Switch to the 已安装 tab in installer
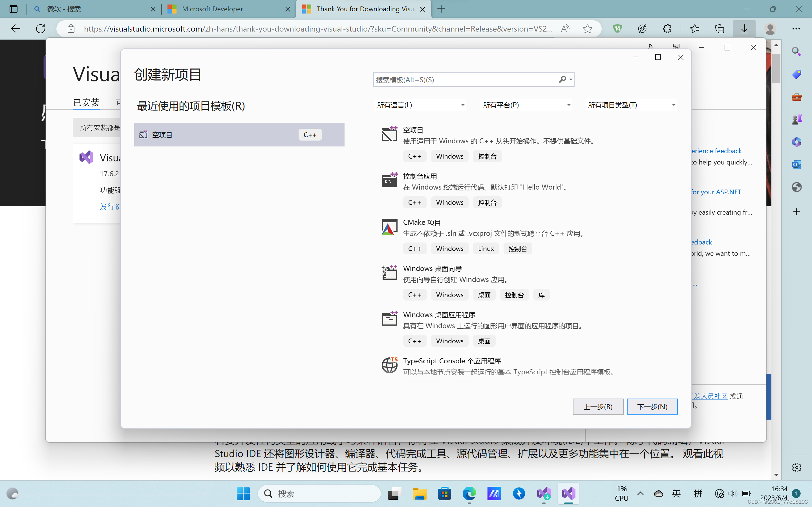 coord(87,102)
